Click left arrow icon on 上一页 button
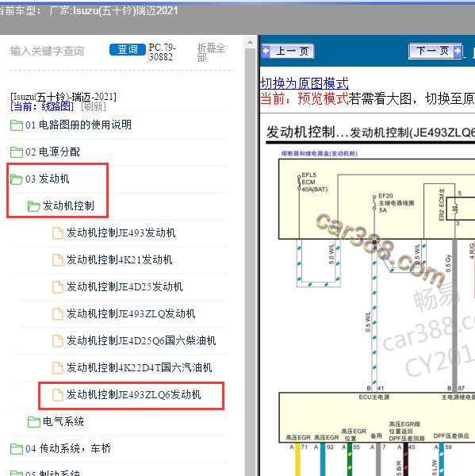 [x=266, y=51]
